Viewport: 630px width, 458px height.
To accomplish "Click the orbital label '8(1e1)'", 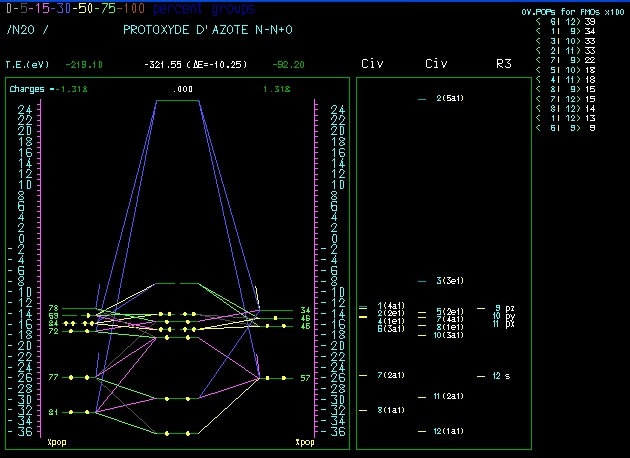I will pos(450,327).
